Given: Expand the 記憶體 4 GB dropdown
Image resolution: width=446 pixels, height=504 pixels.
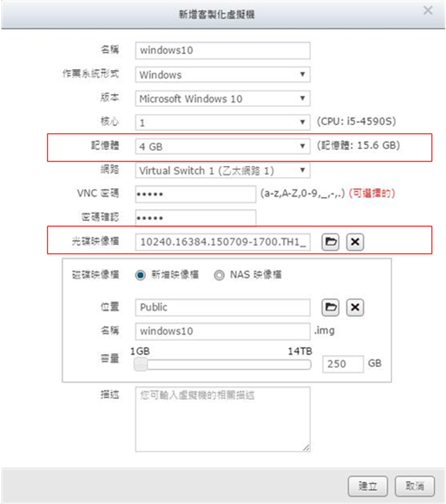Looking at the screenshot, I should [x=222, y=146].
